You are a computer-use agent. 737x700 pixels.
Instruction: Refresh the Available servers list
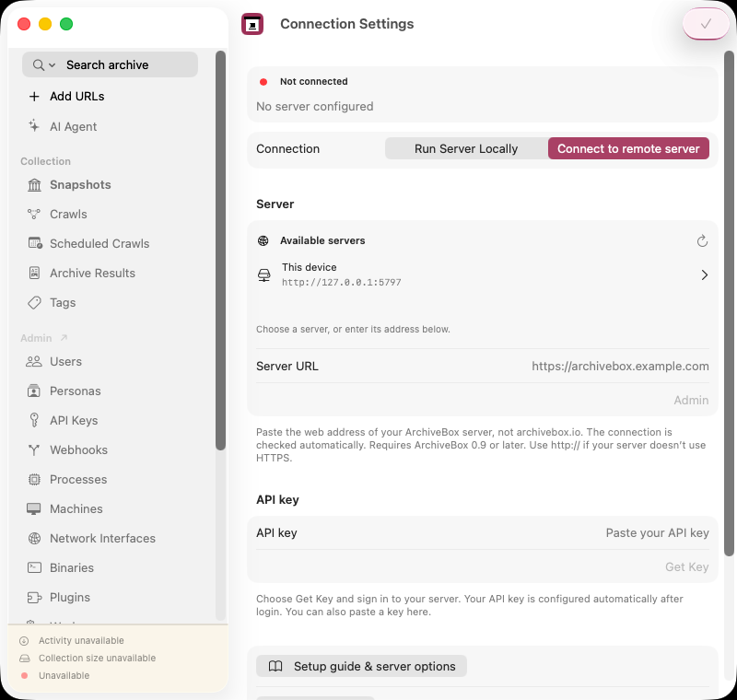click(702, 240)
